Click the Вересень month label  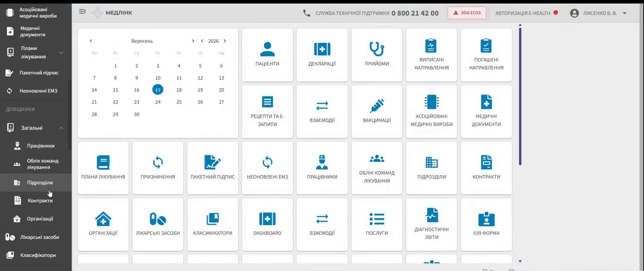142,41
